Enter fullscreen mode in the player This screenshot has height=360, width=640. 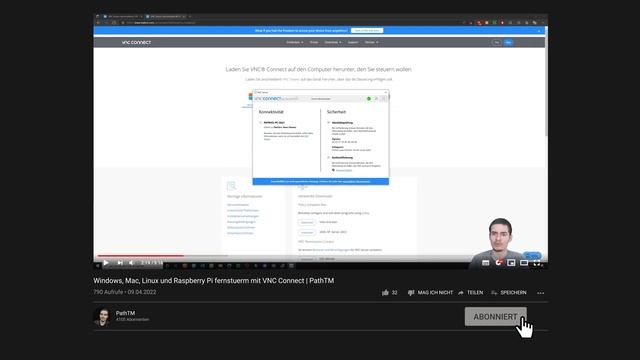537,263
